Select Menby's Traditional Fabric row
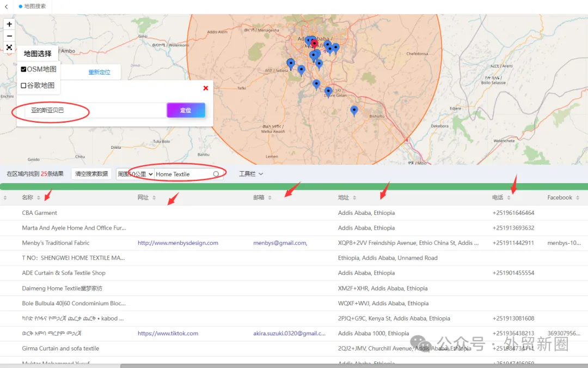Viewport: 588px width, 368px height. click(x=56, y=243)
